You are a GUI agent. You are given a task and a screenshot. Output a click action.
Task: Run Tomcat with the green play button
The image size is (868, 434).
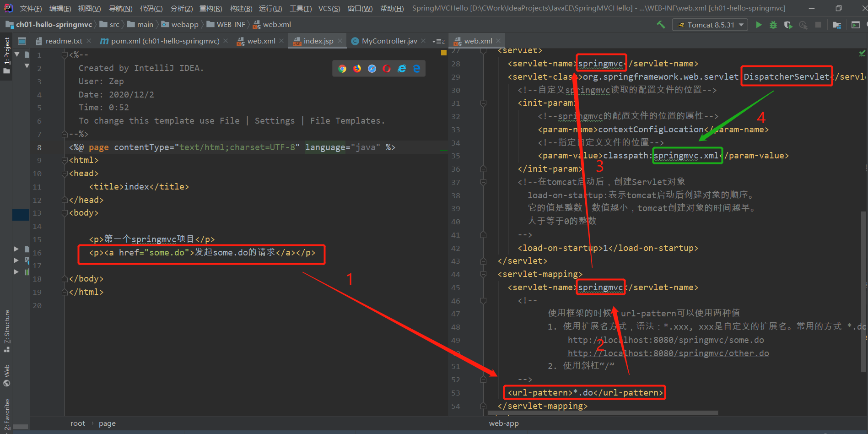[x=759, y=25]
